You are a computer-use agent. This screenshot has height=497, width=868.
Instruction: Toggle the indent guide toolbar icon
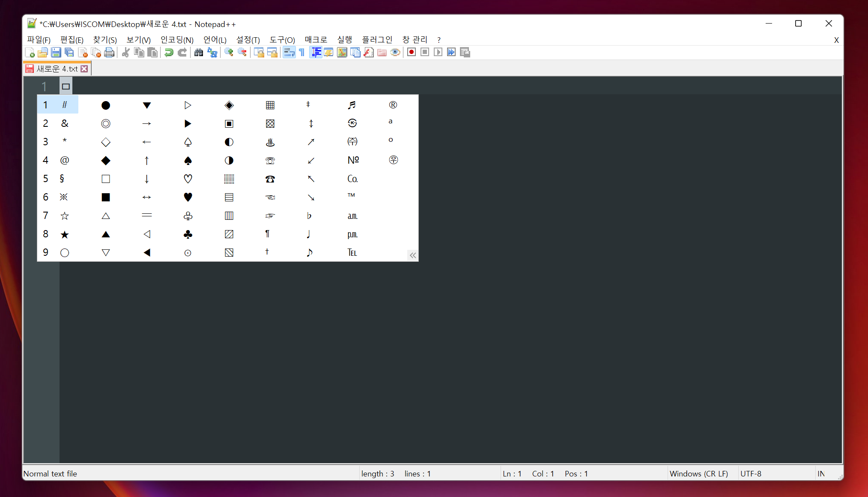point(316,52)
